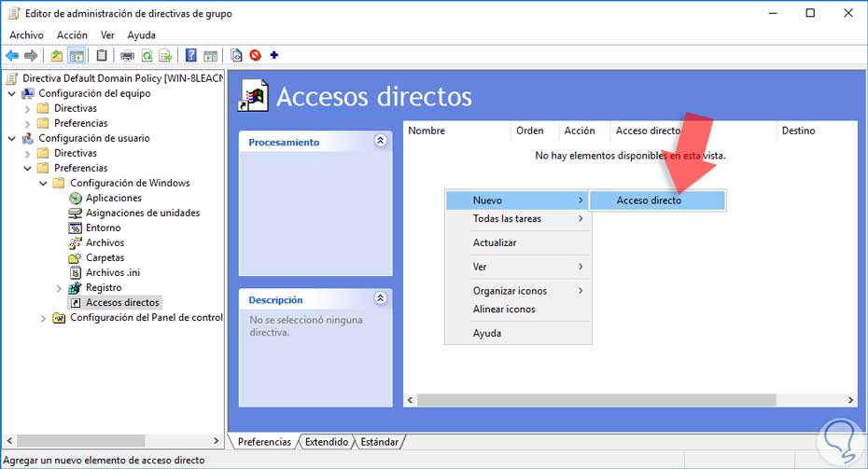Collapse Preferencias under Configuración de usuario
Image resolution: width=868 pixels, height=469 pixels.
(x=27, y=169)
